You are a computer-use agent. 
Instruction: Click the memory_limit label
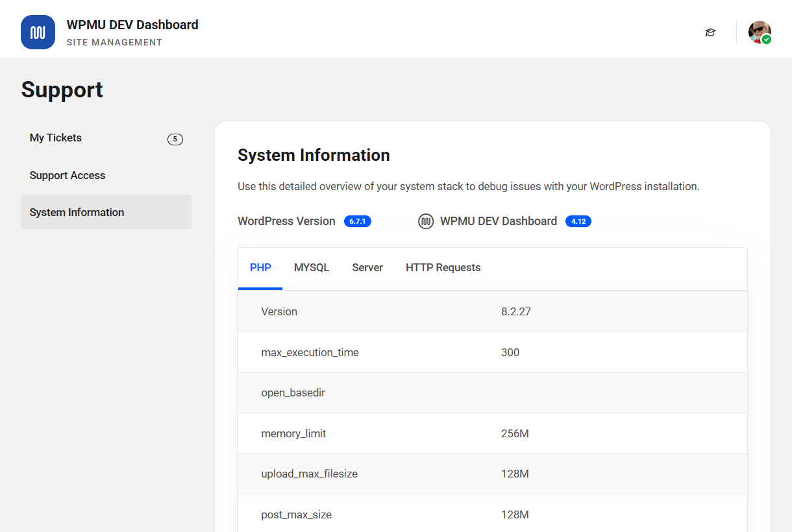coord(293,433)
